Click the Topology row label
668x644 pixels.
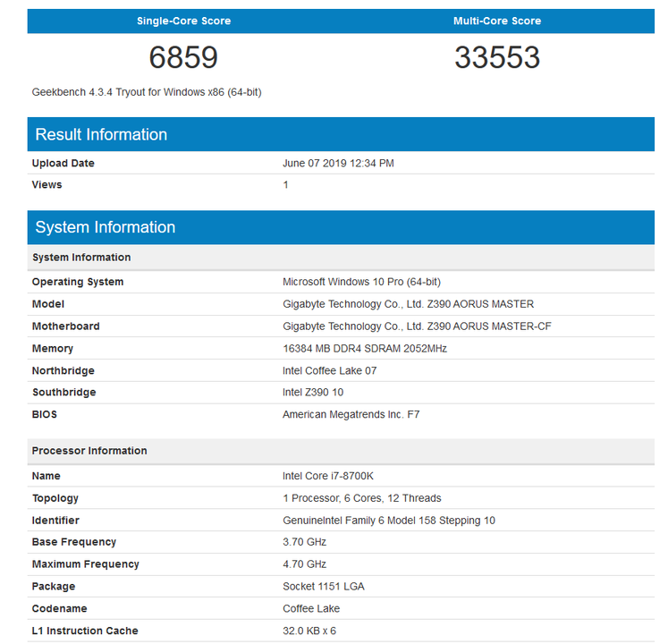point(55,498)
